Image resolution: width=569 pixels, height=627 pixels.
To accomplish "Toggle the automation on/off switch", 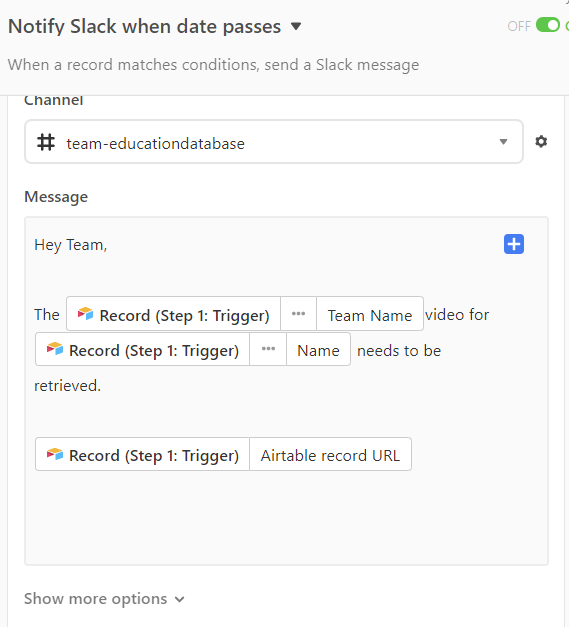I will click(547, 25).
